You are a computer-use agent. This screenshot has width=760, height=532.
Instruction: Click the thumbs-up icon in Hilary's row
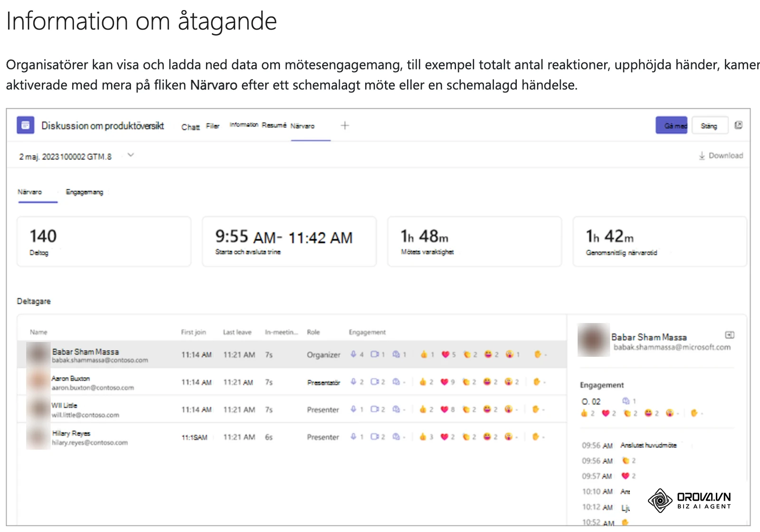[x=423, y=437]
